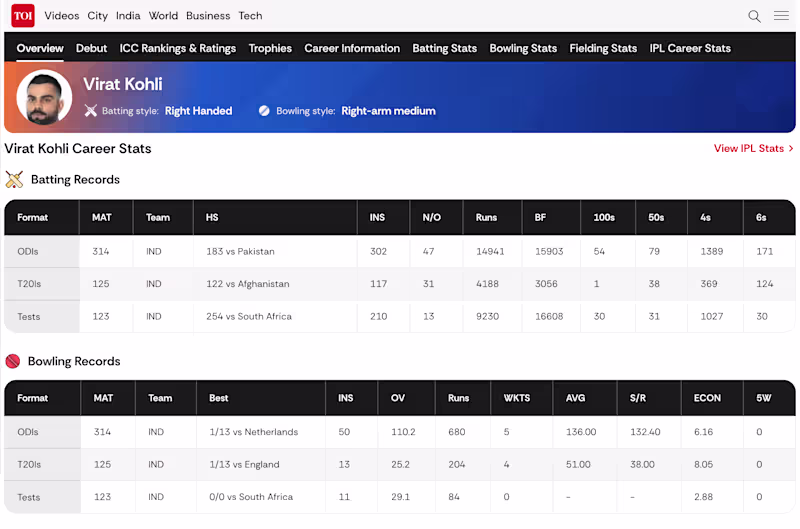Viewport: 800px width, 529px height.
Task: Click the '1/13 vs England' cell
Action: point(244,465)
